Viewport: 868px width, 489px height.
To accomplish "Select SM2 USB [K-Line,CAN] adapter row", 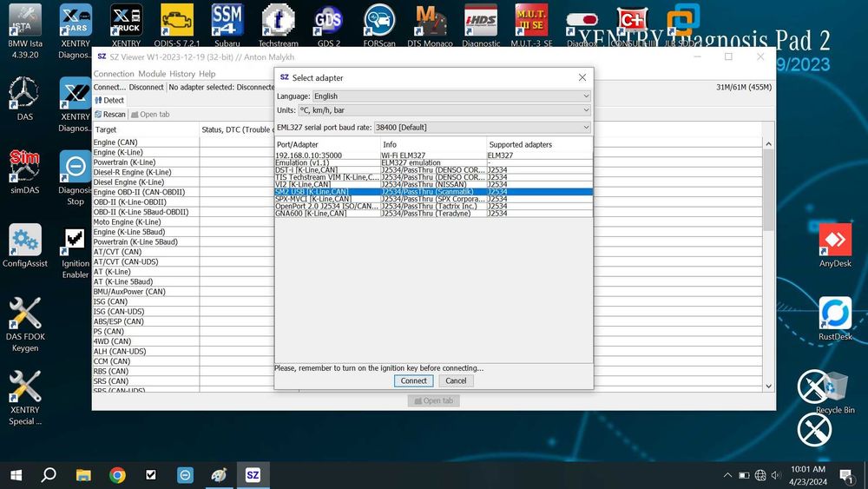I will click(433, 192).
